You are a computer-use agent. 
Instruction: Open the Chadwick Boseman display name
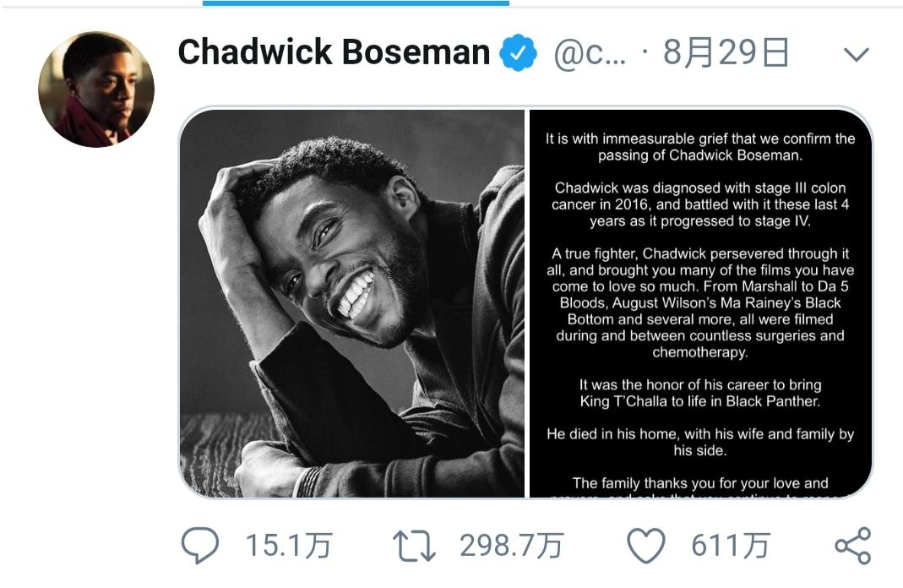334,53
